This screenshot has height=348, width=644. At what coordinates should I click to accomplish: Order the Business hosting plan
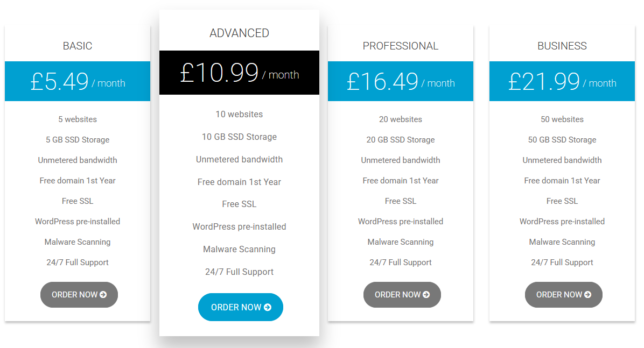[563, 295]
